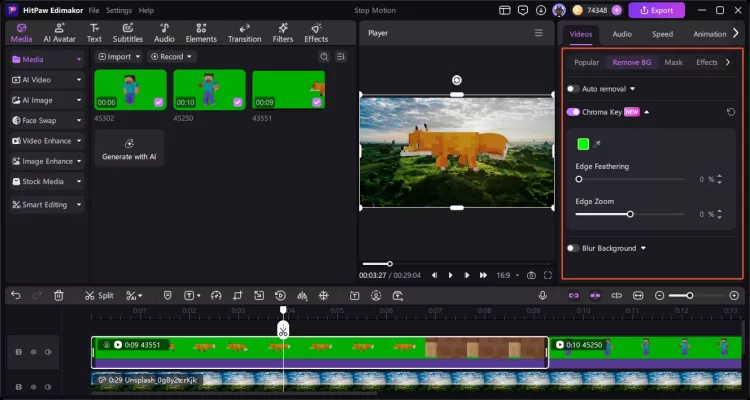Mute the top video track audio
Image resolution: width=750 pixels, height=400 pixels.
click(48, 352)
